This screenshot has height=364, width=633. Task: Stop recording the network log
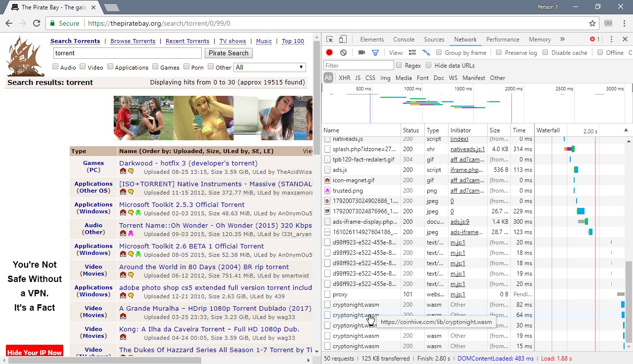click(x=329, y=52)
